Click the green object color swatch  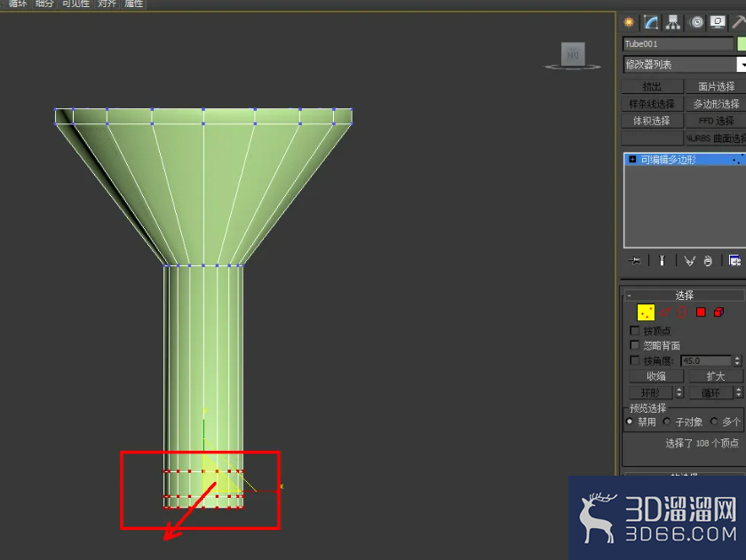742,43
